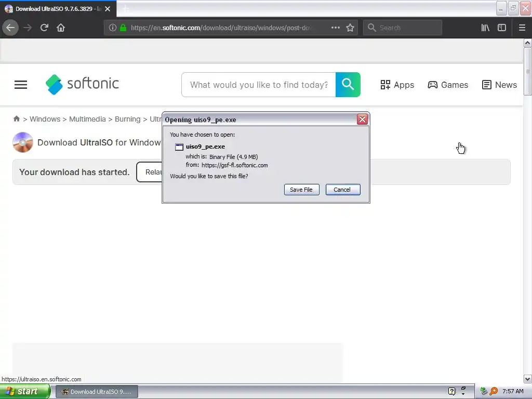Toggle the sidebar view icon

(502, 28)
